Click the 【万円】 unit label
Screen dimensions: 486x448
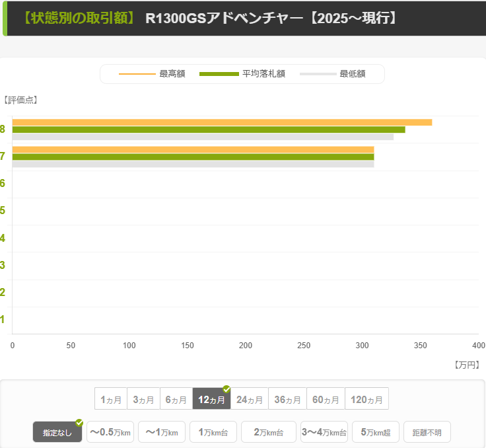pyautogui.click(x=467, y=365)
